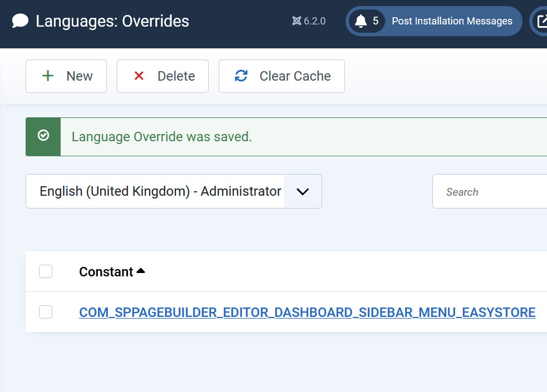Open the COM_SPPAGEBUILDER_EDITOR_DASHBOARD_SIDEBAR_MENU_EASYSTORE override
The width and height of the screenshot is (547, 392).
click(307, 312)
